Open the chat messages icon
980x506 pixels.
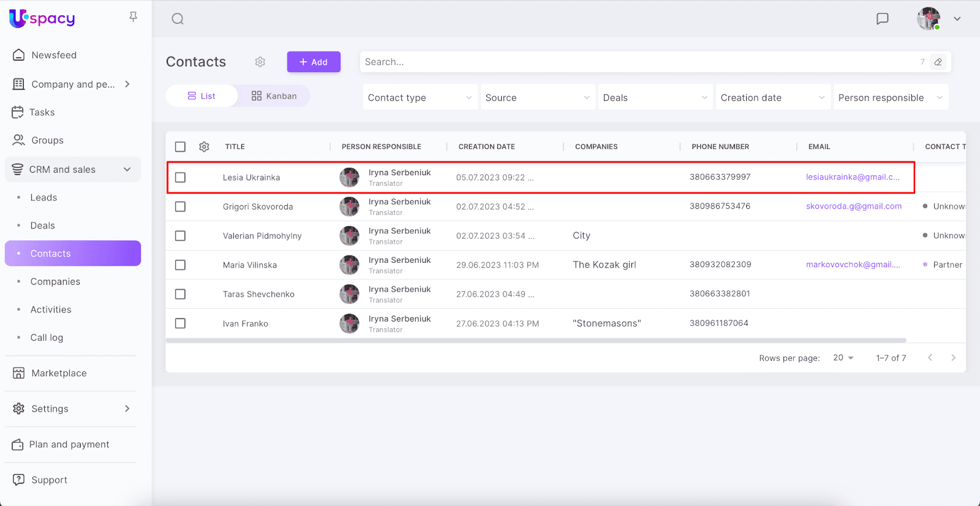point(882,19)
